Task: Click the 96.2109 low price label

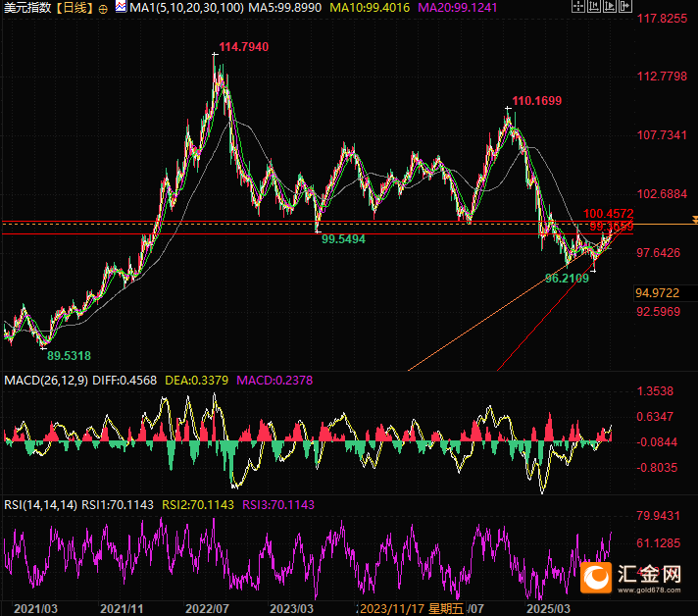Action: click(567, 279)
